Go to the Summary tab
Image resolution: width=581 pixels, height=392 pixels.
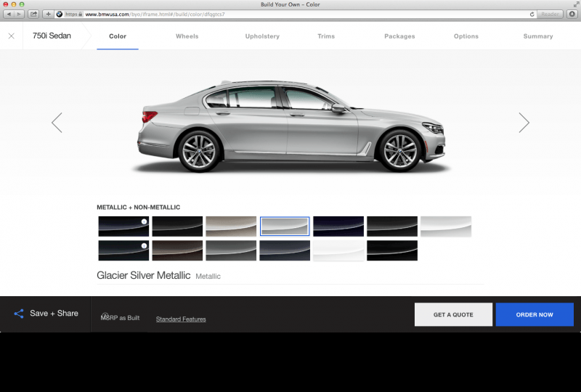pos(538,36)
